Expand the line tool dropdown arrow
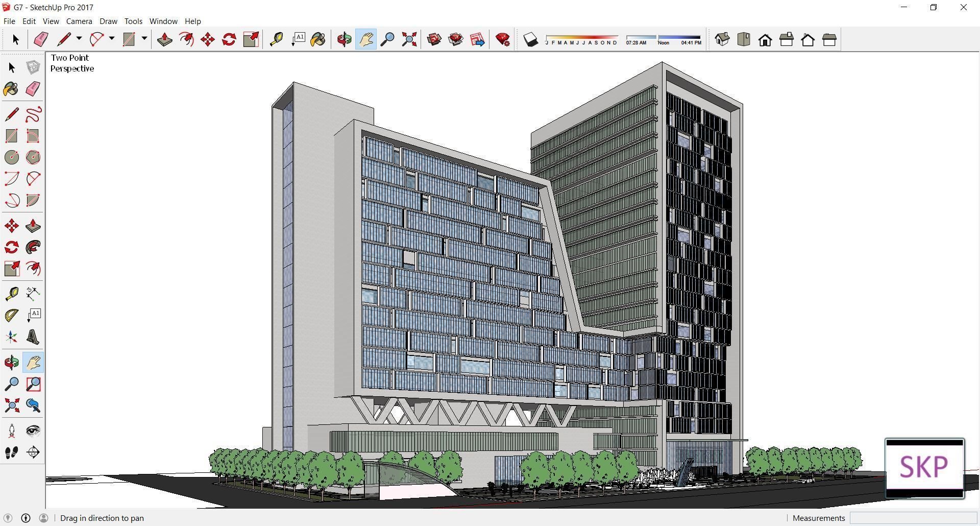The image size is (980, 526). (79, 39)
